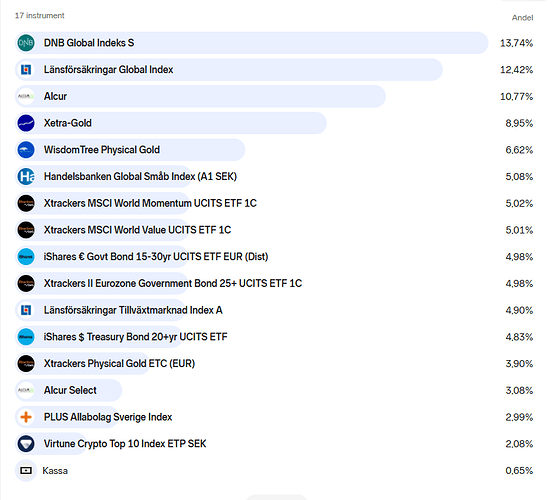Click the iShares $ Treasury Bond logo icon
The width and height of the screenshot is (556, 500).
[x=26, y=337]
